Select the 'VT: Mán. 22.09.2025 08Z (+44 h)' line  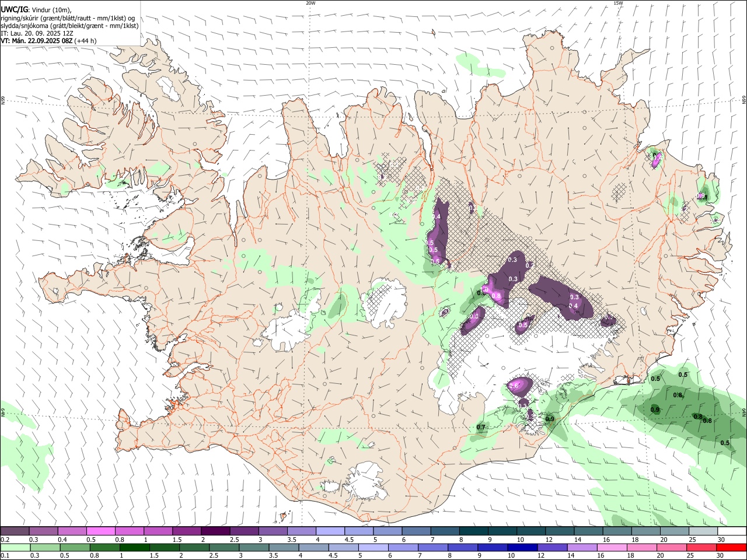[x=48, y=41]
